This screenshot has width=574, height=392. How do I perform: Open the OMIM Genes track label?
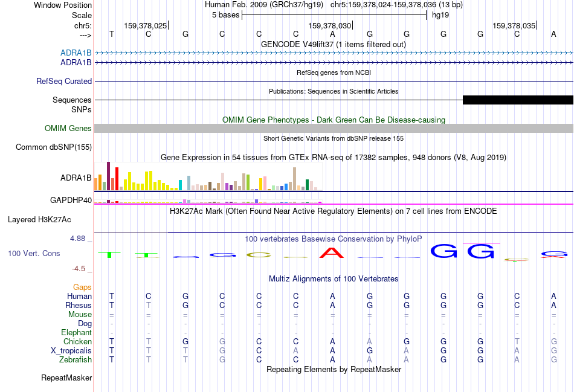(68, 128)
